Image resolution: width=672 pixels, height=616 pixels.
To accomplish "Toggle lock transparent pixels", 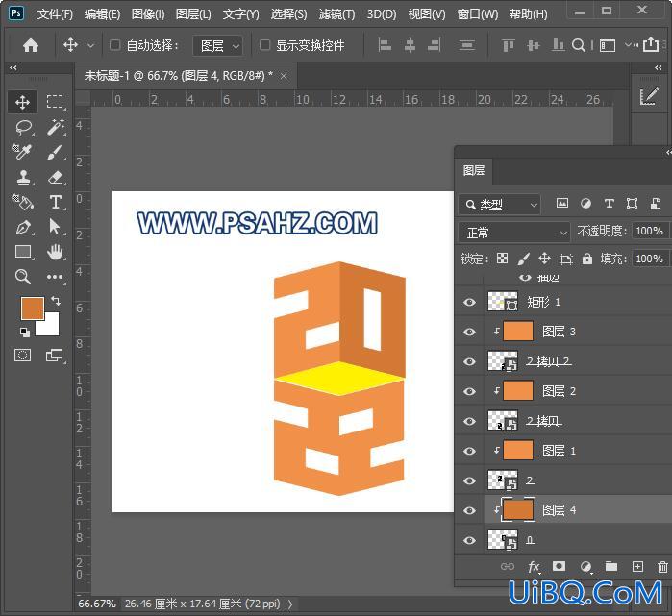I will point(502,258).
